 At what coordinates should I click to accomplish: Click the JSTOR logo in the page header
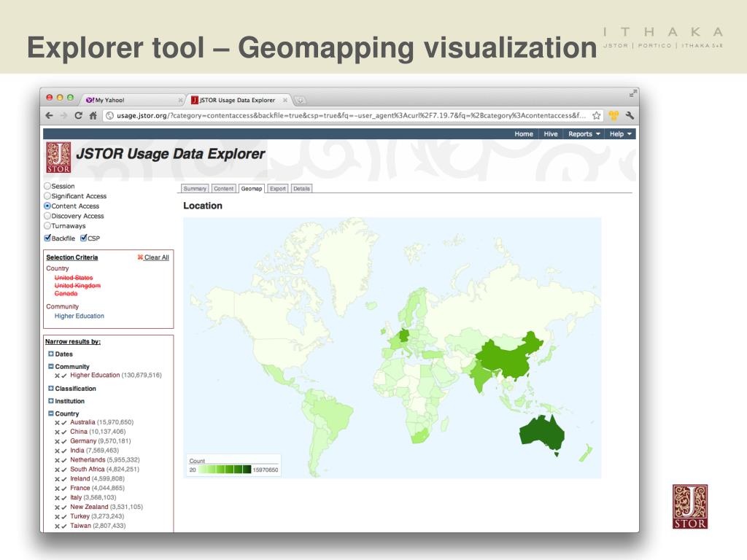pos(57,157)
